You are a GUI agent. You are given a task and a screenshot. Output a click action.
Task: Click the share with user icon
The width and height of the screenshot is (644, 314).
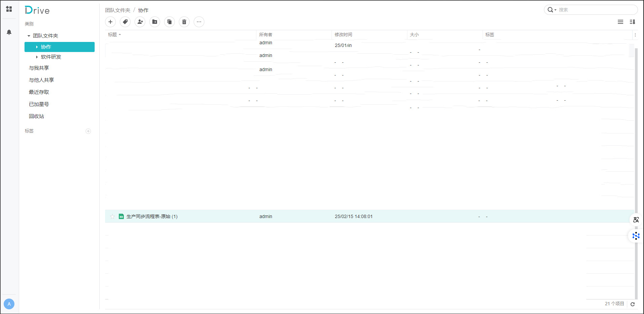[140, 22]
